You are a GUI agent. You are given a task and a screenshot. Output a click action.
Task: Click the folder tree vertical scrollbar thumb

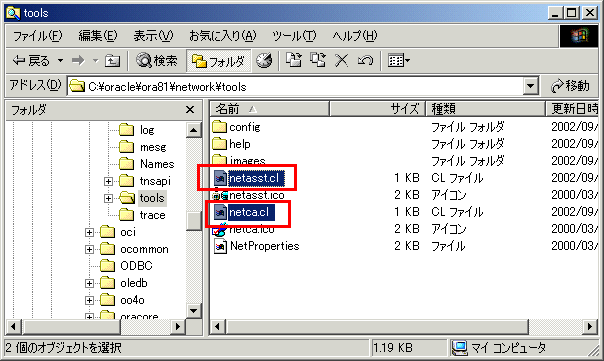coord(194,221)
